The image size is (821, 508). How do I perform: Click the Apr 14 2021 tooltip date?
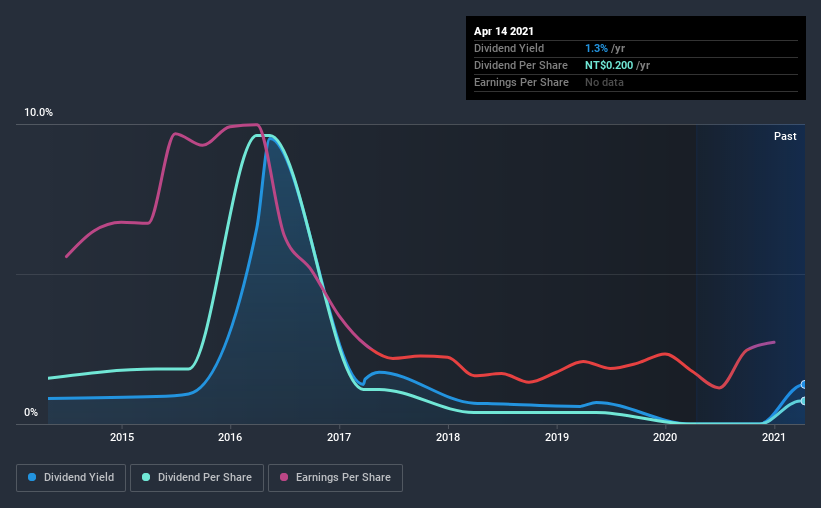coord(504,31)
